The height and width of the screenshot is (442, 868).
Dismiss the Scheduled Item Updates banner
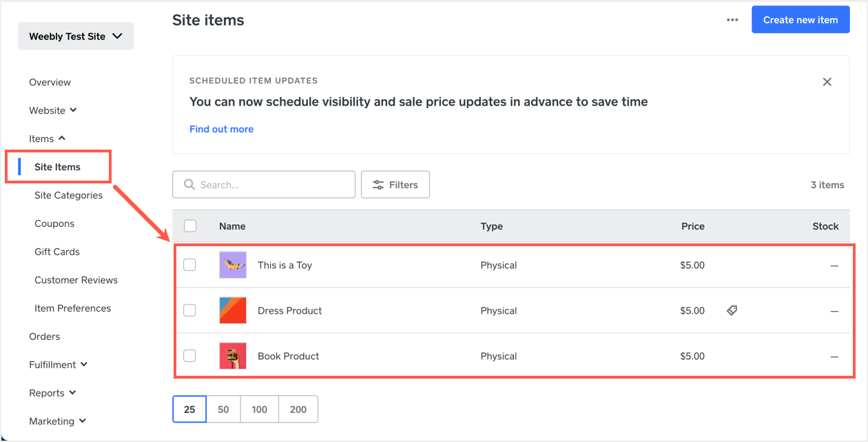(827, 82)
